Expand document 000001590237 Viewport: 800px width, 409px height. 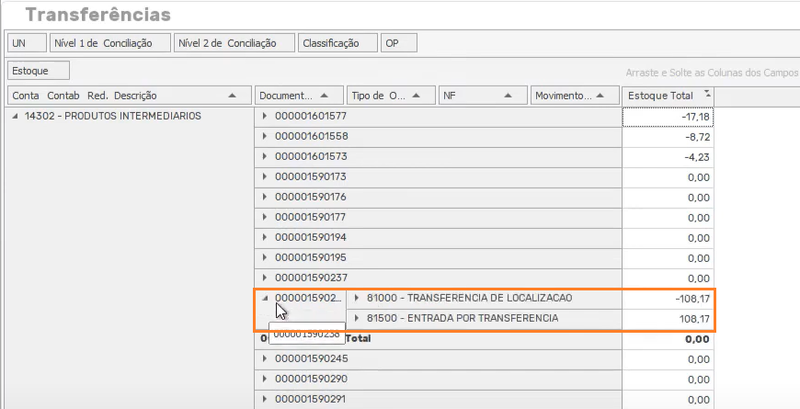coord(264,278)
